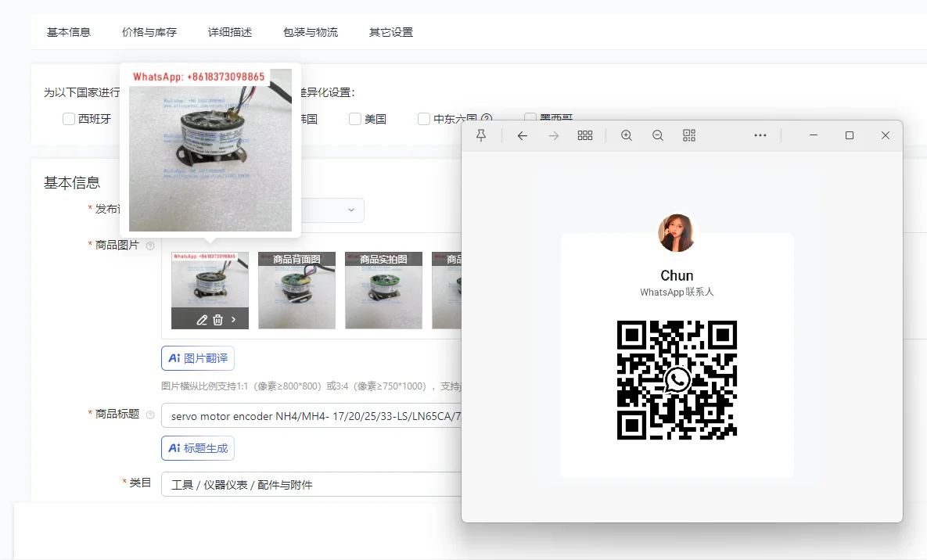Delete the first product image
This screenshot has height=560, width=927.
click(x=217, y=320)
